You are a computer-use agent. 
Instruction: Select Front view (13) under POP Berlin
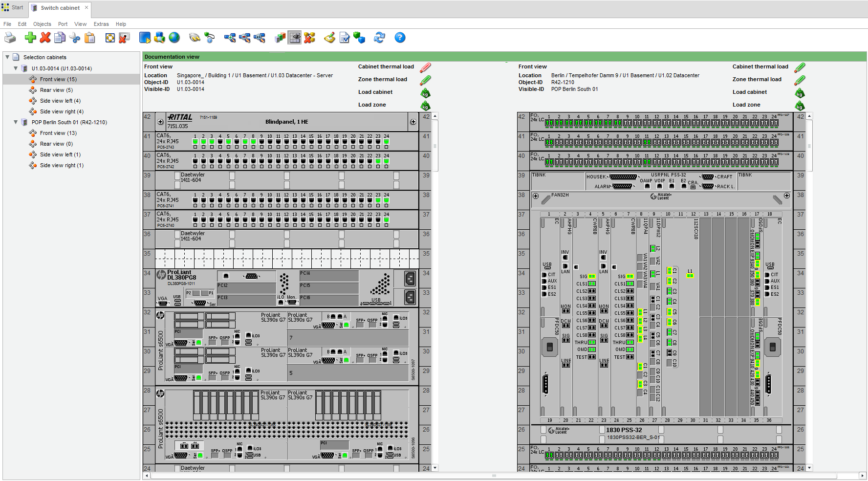(x=58, y=133)
